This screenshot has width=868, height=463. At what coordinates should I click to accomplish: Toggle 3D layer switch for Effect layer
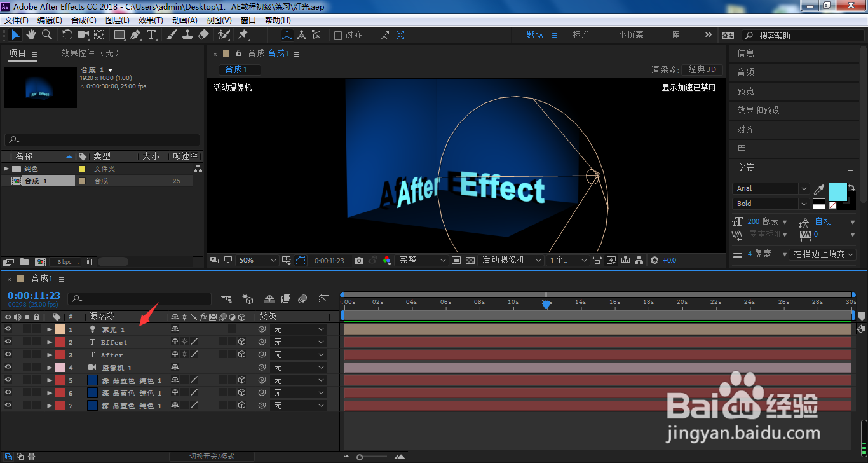[241, 342]
